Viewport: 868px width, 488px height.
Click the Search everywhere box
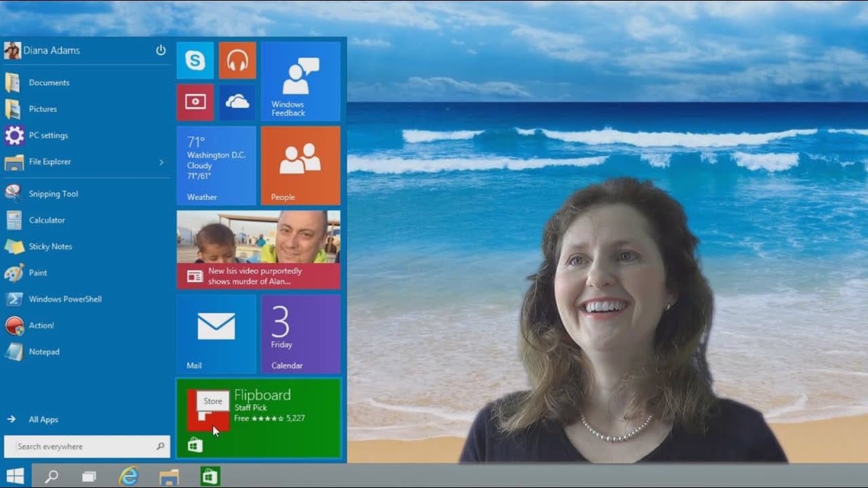pos(87,447)
